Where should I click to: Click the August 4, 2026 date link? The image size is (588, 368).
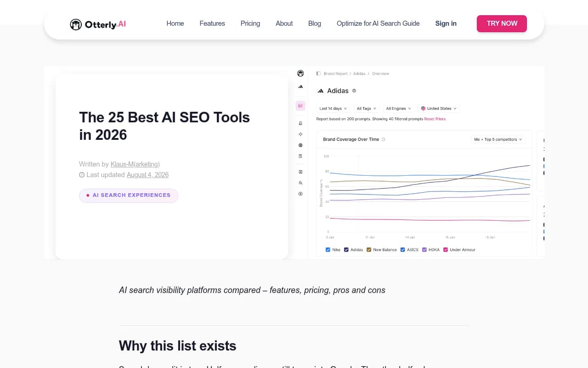pos(147,175)
